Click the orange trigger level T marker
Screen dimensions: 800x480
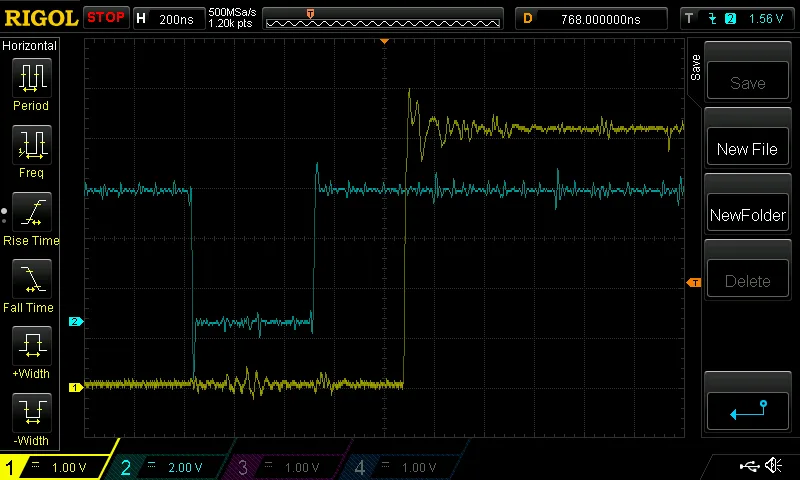point(694,283)
